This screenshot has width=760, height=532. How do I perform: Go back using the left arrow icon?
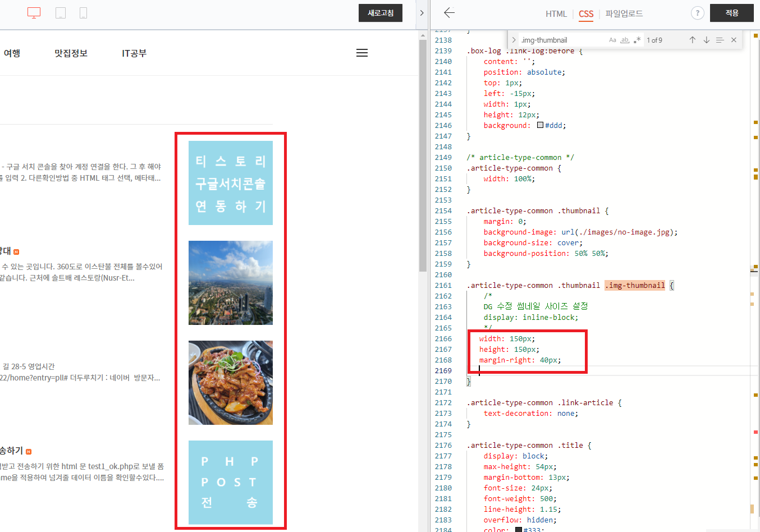[449, 12]
